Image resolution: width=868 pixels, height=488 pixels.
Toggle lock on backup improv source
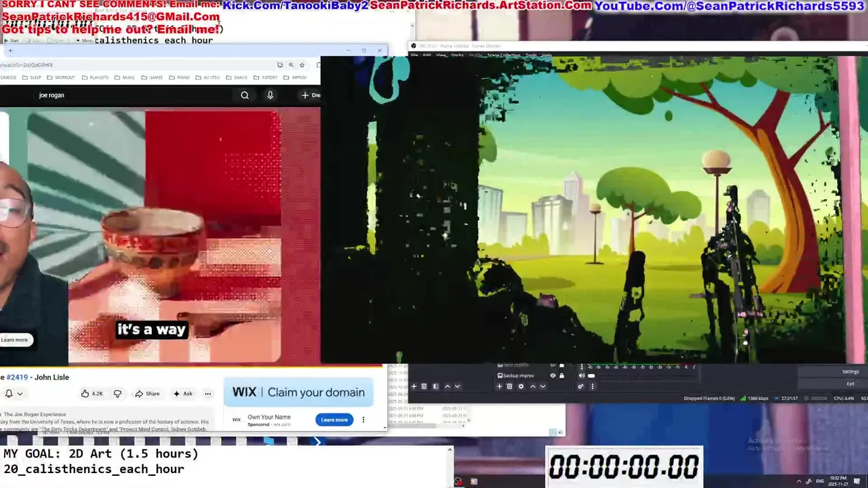point(561,375)
